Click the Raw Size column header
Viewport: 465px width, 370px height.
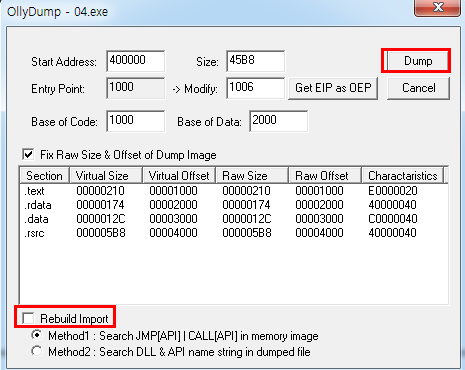point(252,176)
